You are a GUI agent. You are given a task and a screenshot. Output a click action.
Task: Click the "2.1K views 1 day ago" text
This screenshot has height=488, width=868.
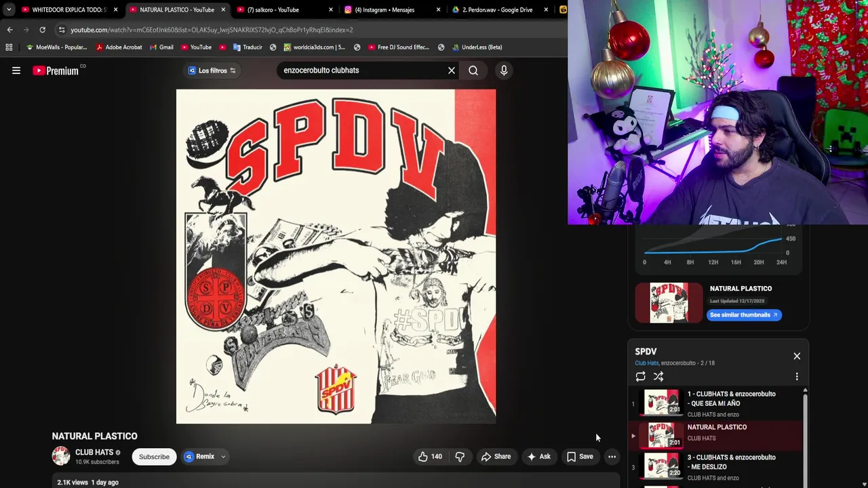[87, 483]
